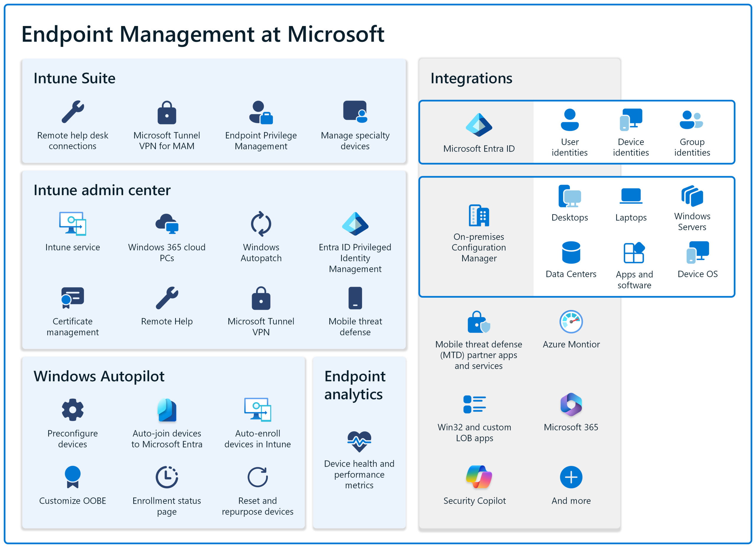Click the Azure Monitor gauge icon

point(571,322)
